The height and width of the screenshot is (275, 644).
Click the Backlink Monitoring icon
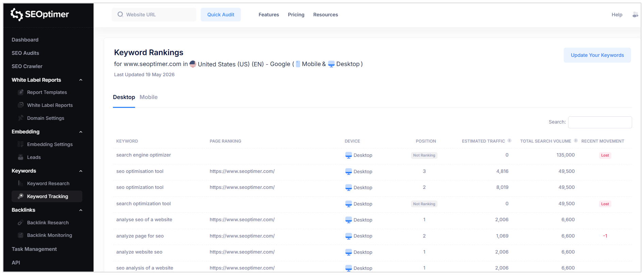pyautogui.click(x=21, y=235)
